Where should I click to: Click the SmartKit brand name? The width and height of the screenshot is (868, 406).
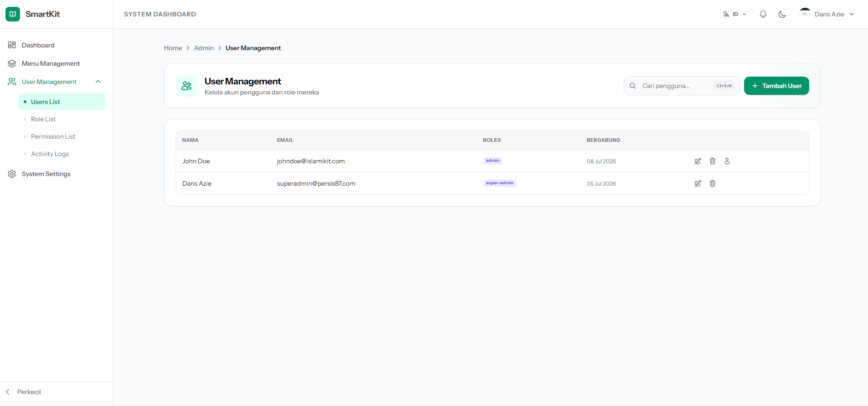pyautogui.click(x=42, y=14)
